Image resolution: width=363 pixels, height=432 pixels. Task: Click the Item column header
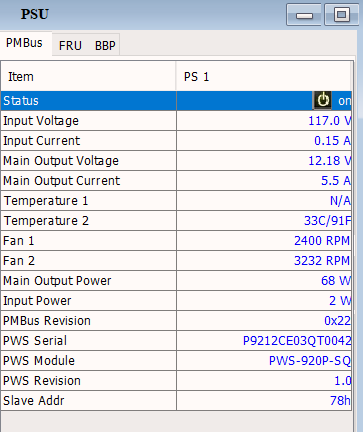[x=88, y=76]
